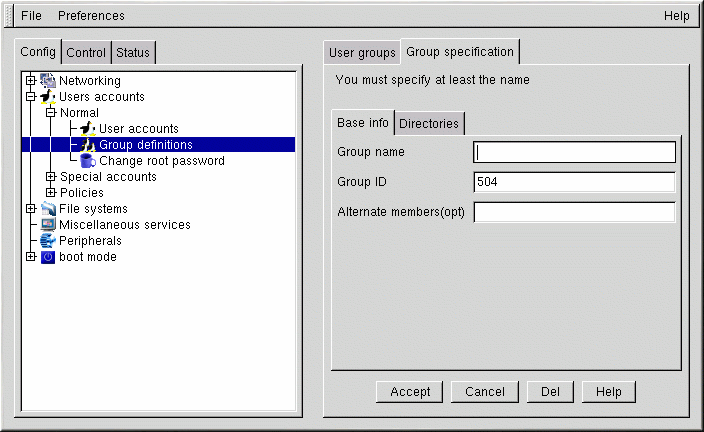
Task: Click the boot mode clock icon
Action: (x=48, y=257)
